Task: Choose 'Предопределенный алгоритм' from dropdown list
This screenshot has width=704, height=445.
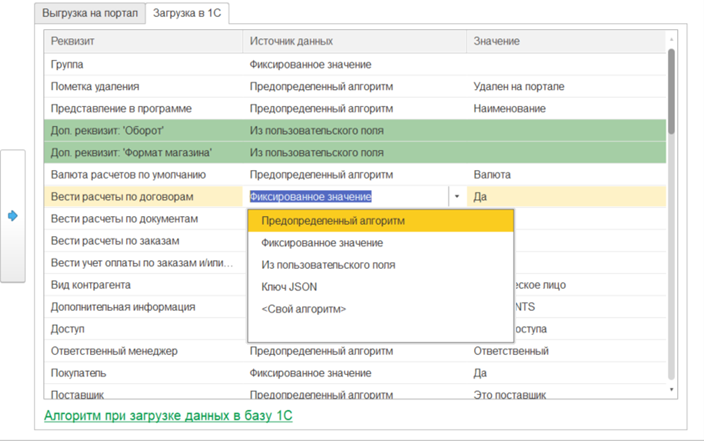Action: pos(333,221)
